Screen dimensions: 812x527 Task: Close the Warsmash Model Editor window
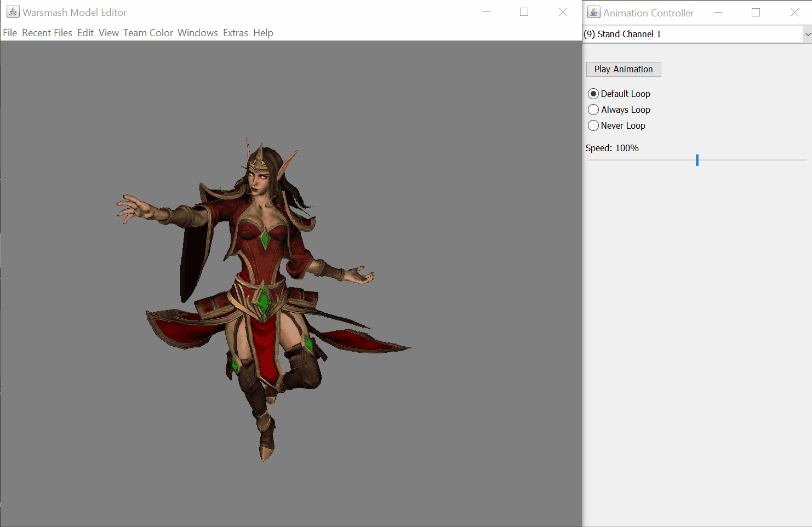click(x=563, y=12)
